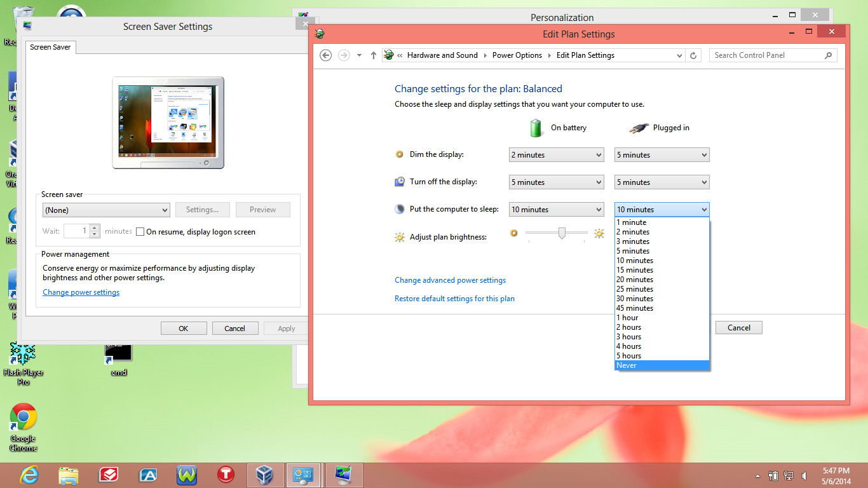The height and width of the screenshot is (488, 868).
Task: Open Dim the display Plugged in dropdown
Action: (661, 154)
